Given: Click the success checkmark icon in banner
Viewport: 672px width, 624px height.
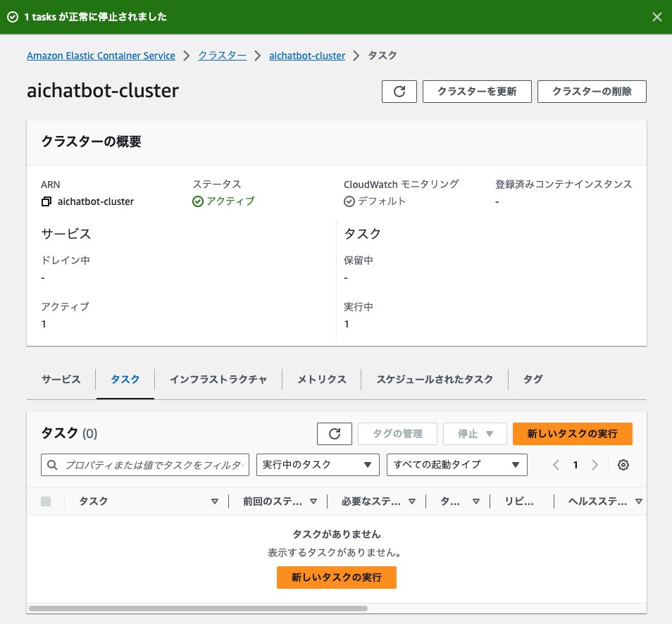Looking at the screenshot, I should [x=13, y=17].
